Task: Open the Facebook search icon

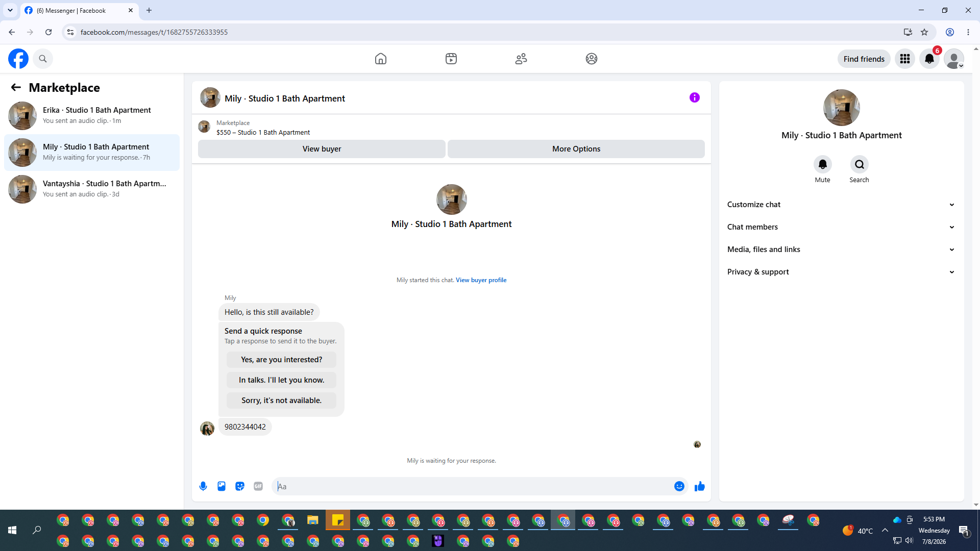Action: tap(43, 59)
